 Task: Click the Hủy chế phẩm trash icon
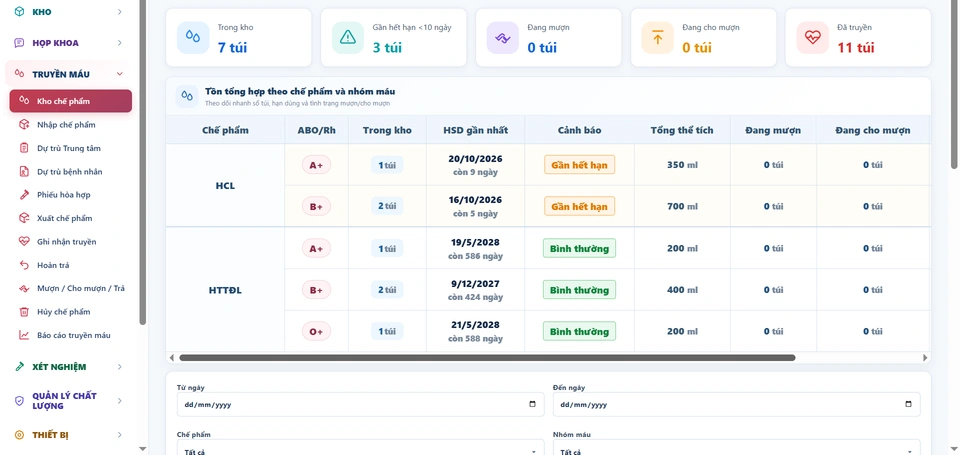point(24,312)
